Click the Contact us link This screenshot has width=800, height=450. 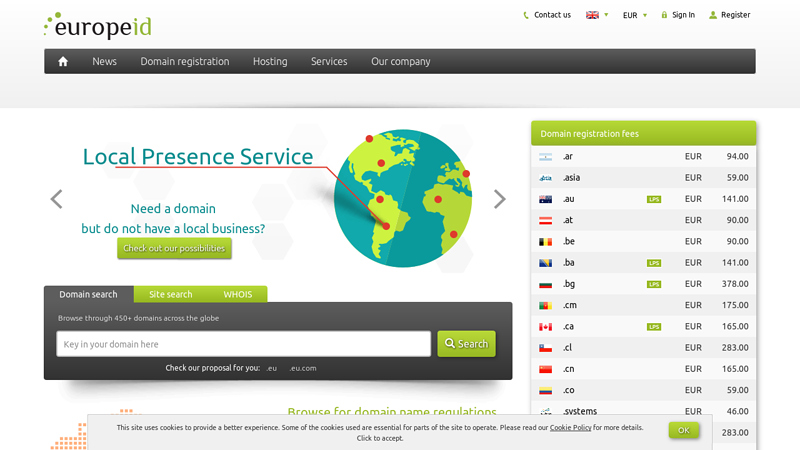coord(547,15)
